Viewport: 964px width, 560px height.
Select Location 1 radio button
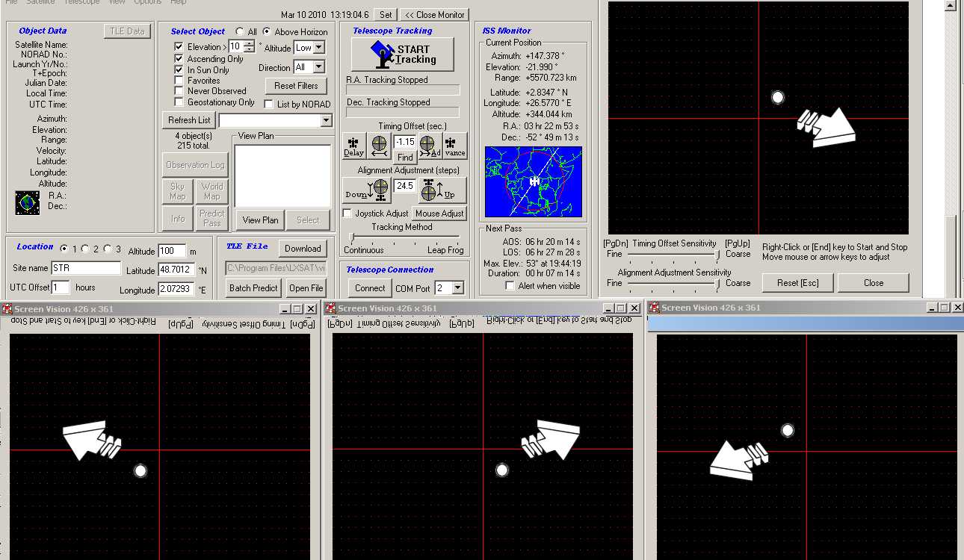(63, 249)
